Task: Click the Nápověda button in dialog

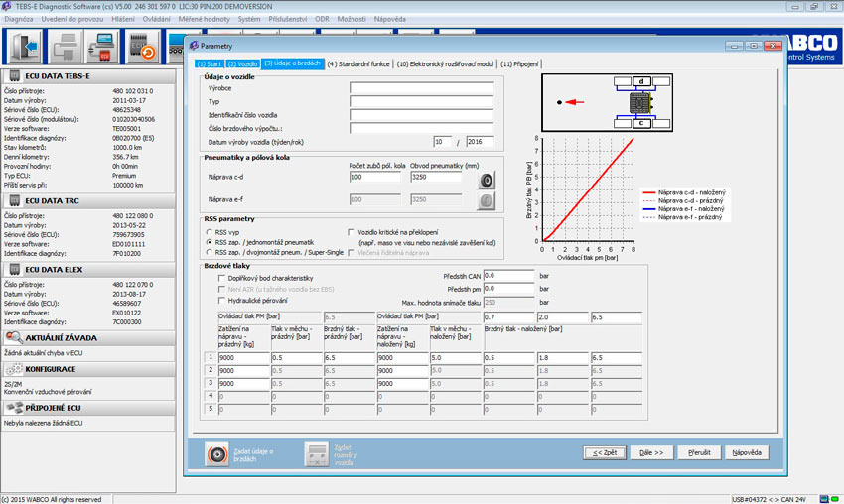Action: click(747, 452)
